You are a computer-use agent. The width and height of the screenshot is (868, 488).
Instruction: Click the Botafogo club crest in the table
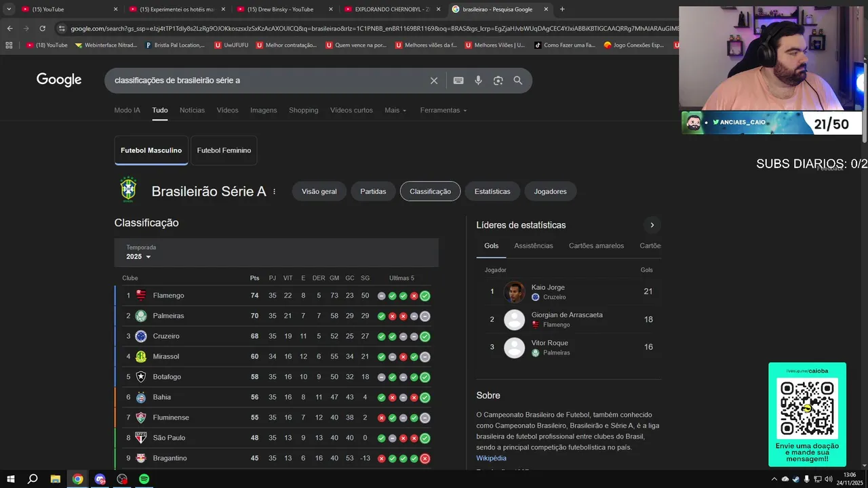tap(141, 377)
